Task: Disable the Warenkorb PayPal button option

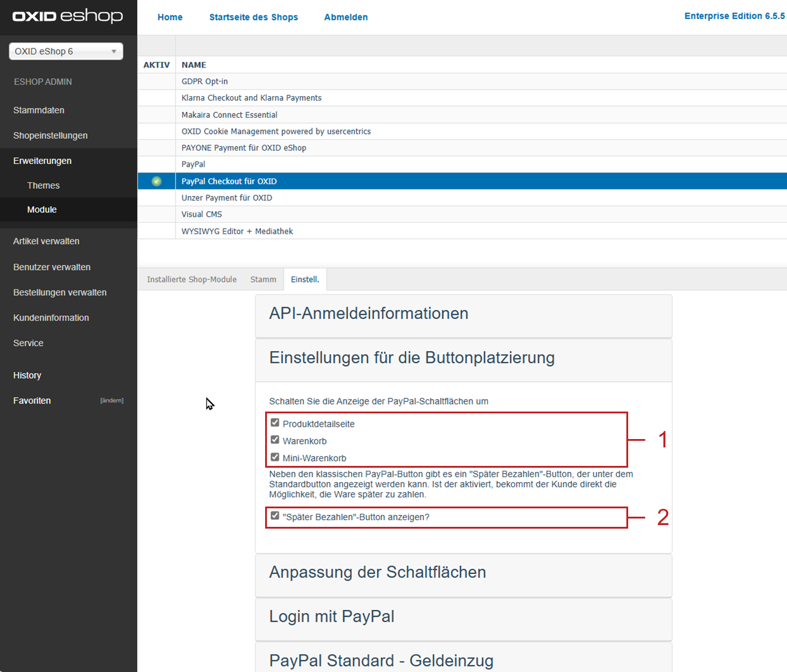Action: (x=275, y=440)
